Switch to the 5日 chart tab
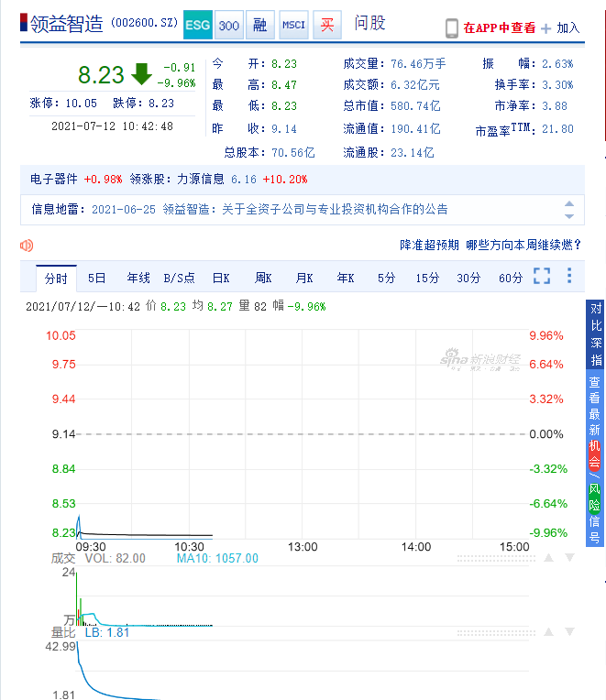 tap(96, 279)
